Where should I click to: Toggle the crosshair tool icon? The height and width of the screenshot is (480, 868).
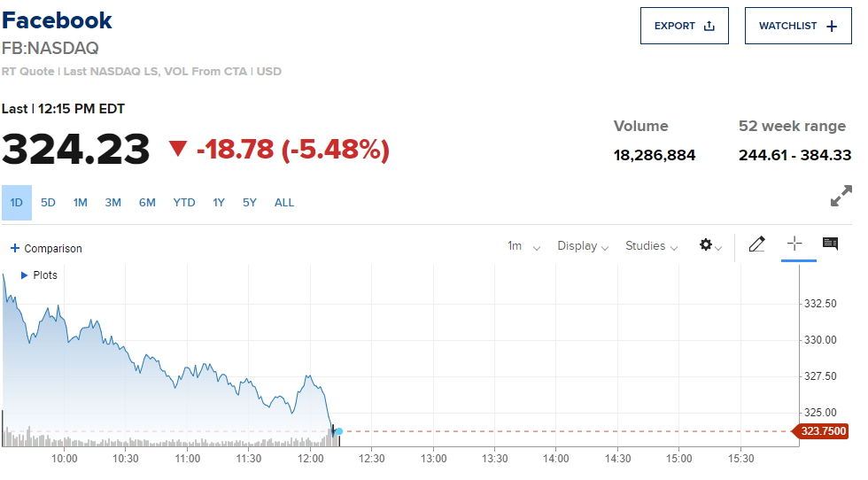794,244
